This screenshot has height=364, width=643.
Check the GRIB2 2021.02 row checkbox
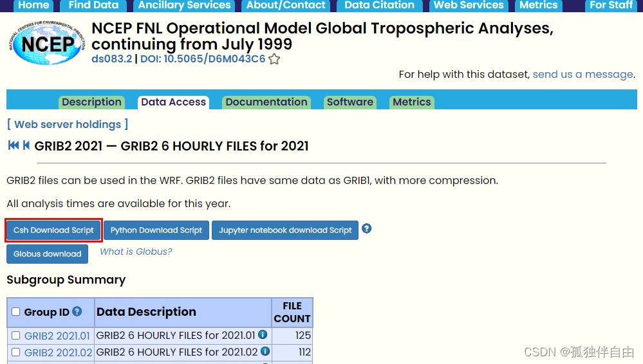[15, 352]
